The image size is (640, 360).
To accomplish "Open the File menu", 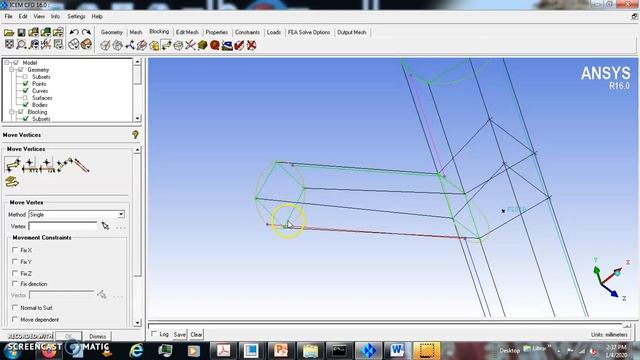I will tap(8, 16).
